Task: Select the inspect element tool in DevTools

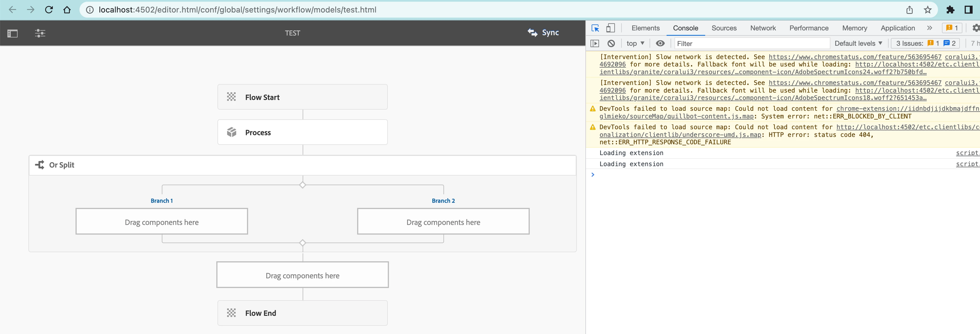Action: (595, 28)
